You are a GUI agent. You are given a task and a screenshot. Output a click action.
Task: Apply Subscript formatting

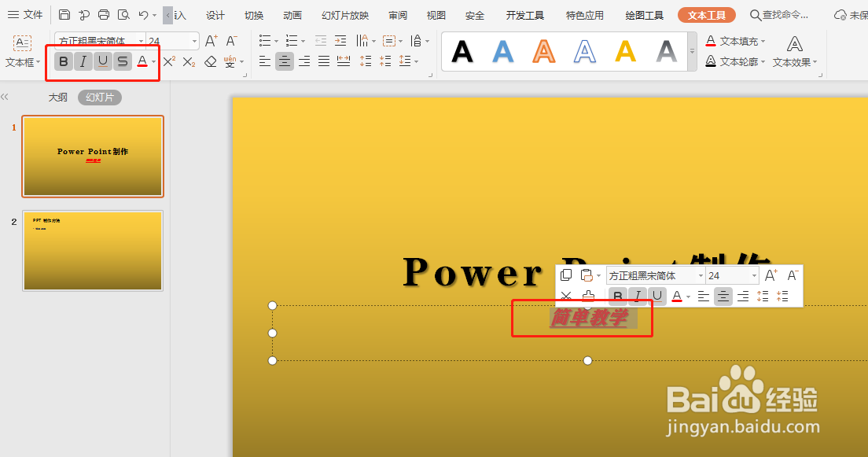tap(189, 61)
